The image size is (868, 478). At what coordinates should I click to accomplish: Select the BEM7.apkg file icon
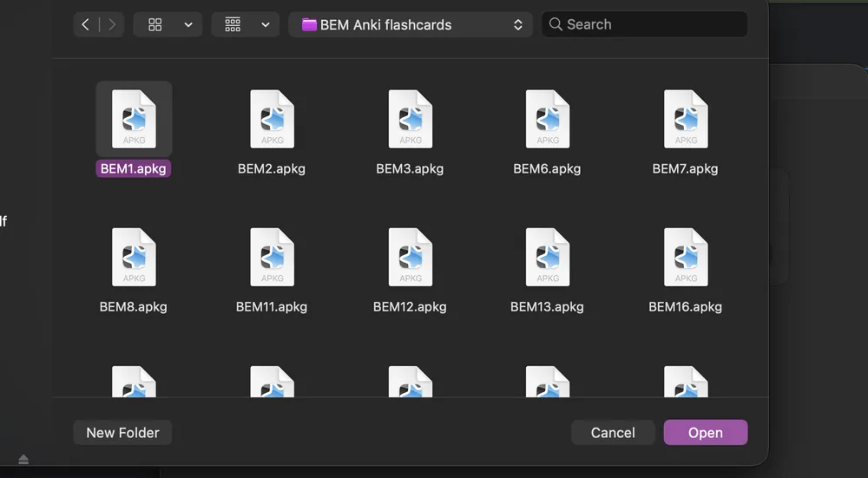(686, 119)
